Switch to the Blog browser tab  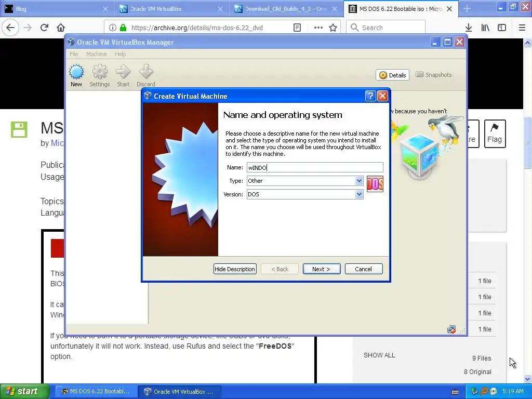pos(57,9)
